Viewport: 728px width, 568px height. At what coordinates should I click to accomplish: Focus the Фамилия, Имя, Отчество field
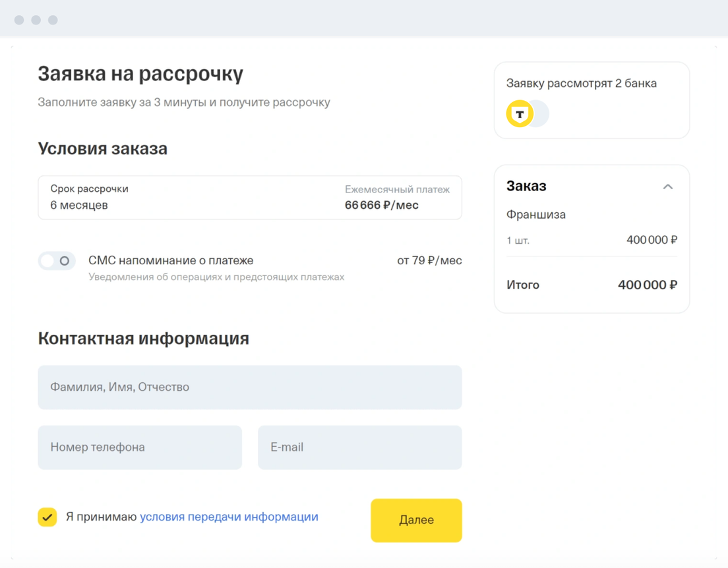(x=249, y=387)
